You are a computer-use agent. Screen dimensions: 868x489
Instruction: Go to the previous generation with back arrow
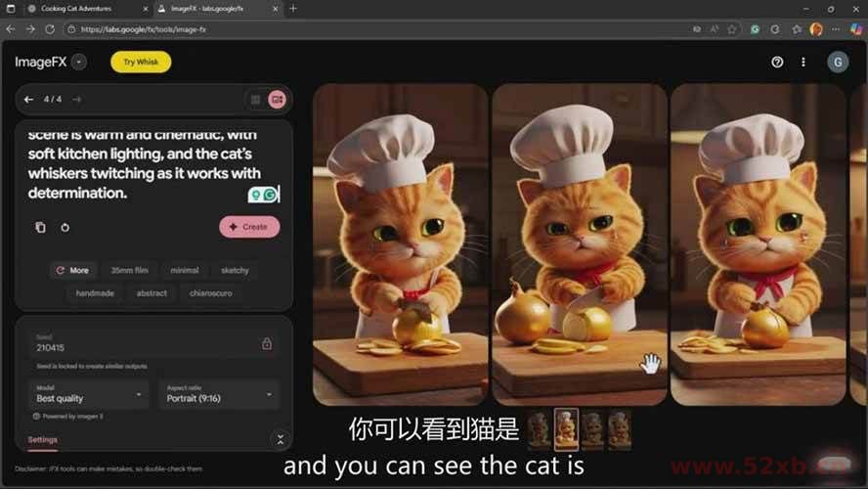pyautogui.click(x=28, y=99)
